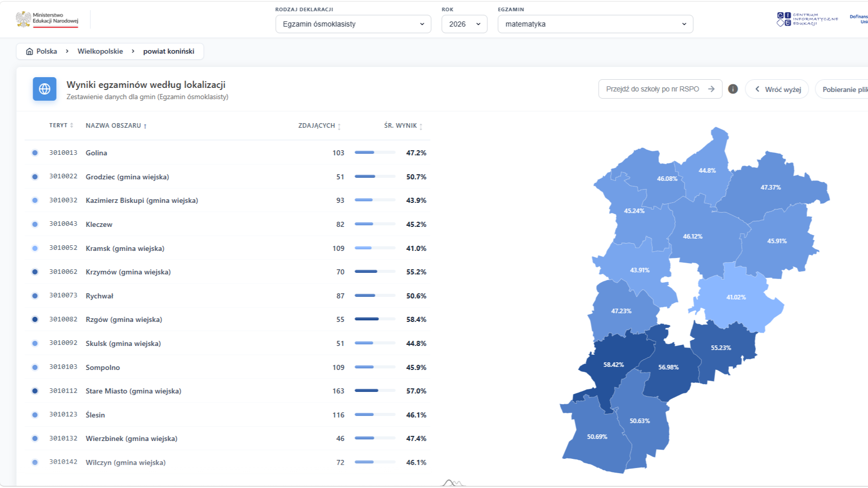Click TERYT code 3010082
This screenshot has height=488, width=868.
[x=63, y=319]
